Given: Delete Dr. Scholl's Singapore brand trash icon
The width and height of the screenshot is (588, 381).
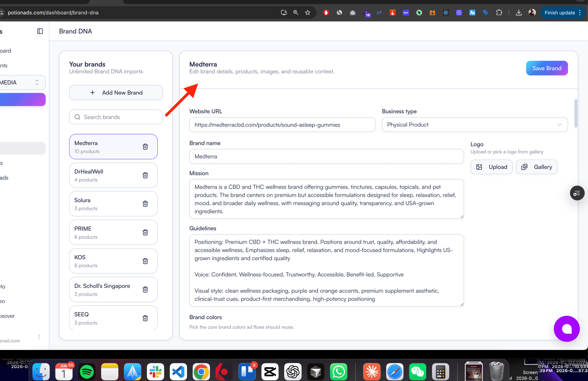Looking at the screenshot, I should [x=145, y=290].
